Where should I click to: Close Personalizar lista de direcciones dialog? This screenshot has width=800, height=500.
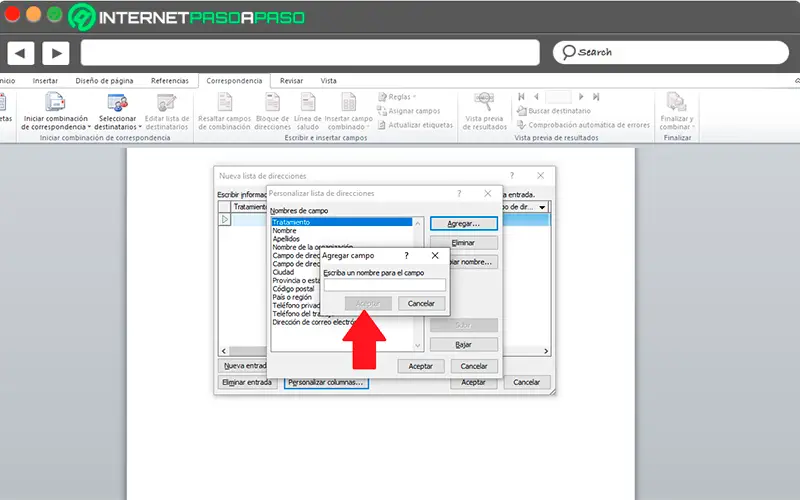(x=488, y=193)
